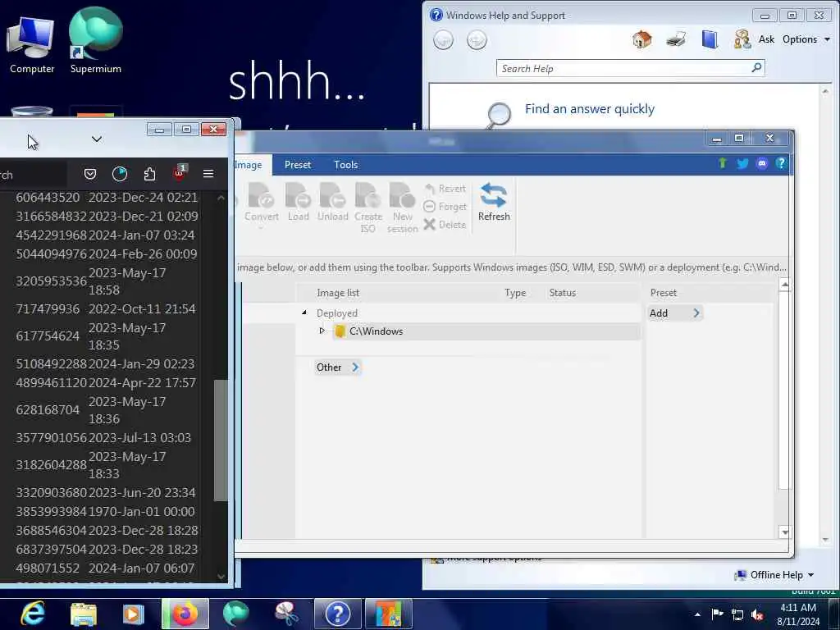The width and height of the screenshot is (840, 630).
Task: Click the Print icon in Help and Support
Action: [x=676, y=39]
